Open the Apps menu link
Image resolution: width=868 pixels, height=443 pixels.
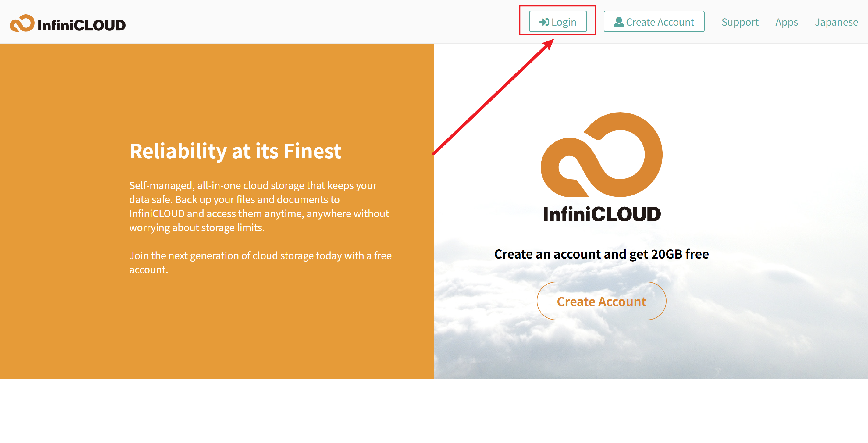point(786,22)
